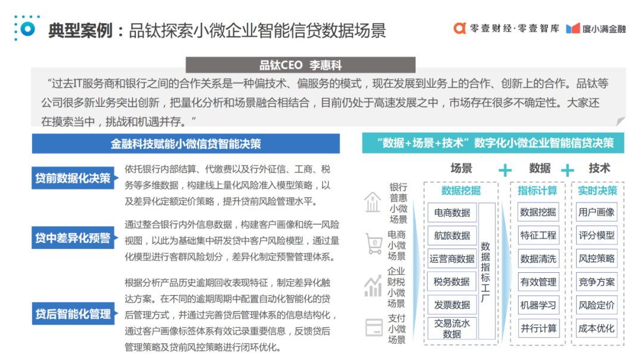Click the 技术 heading text
Viewport: 644px width, 363px height.
tap(599, 168)
